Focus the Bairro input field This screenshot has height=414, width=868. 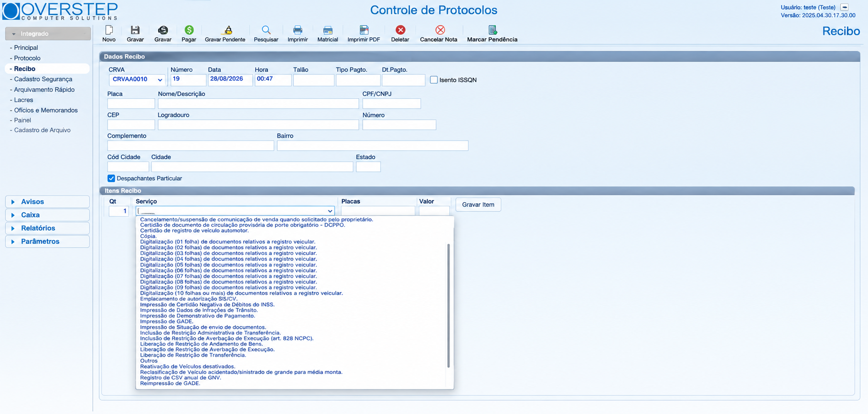(x=373, y=146)
